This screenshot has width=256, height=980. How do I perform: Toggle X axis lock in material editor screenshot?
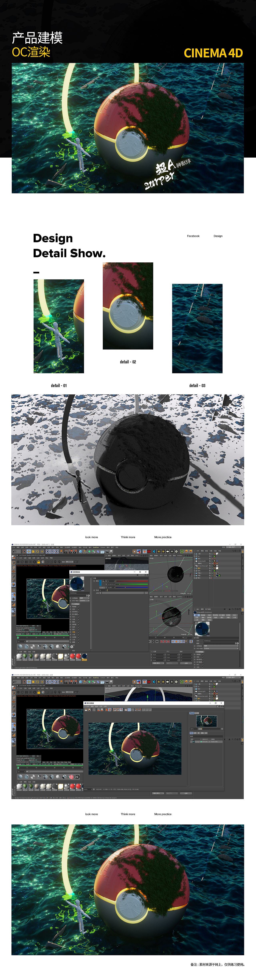(48, 551)
